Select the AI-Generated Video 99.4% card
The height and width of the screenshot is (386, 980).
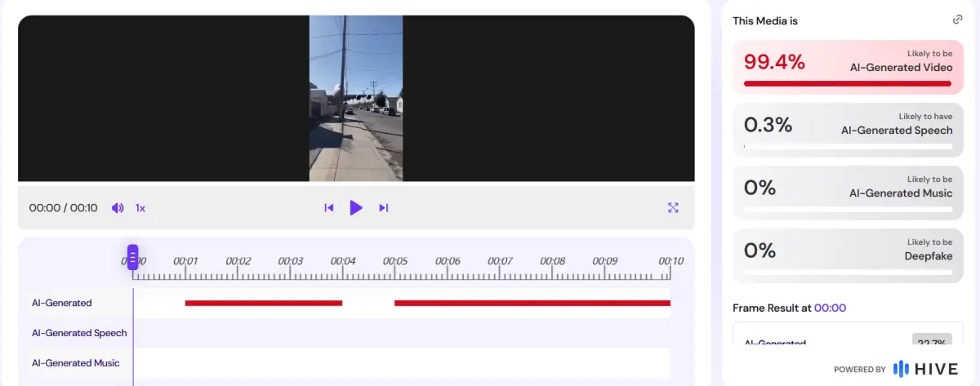[x=848, y=66]
